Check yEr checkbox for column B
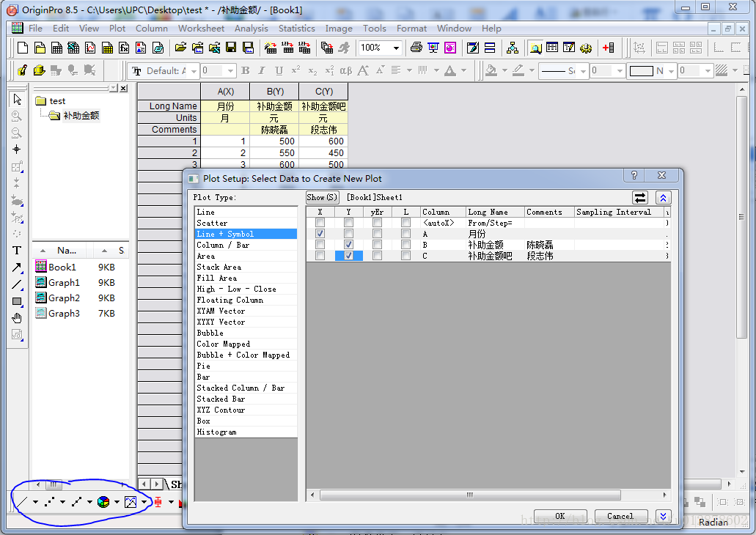 click(377, 245)
